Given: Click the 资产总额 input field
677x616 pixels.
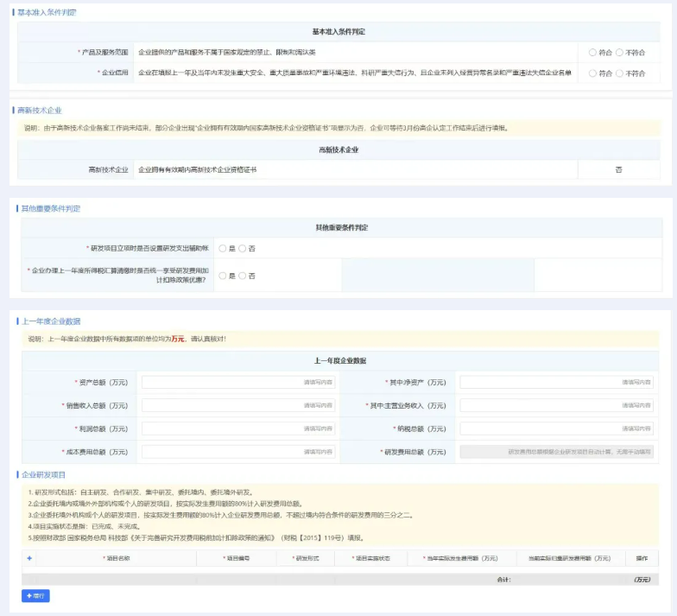Looking at the screenshot, I should 238,382.
